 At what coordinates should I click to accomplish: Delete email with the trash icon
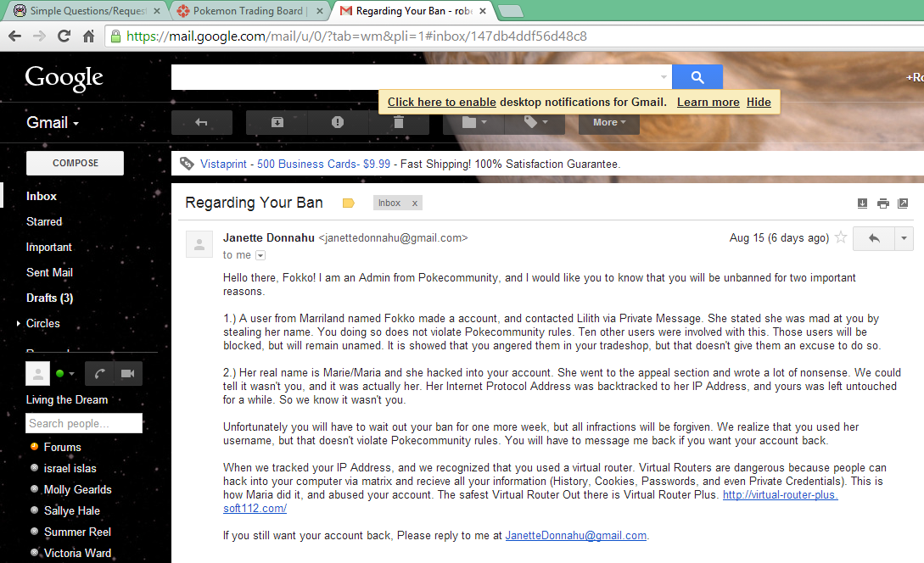click(x=399, y=122)
